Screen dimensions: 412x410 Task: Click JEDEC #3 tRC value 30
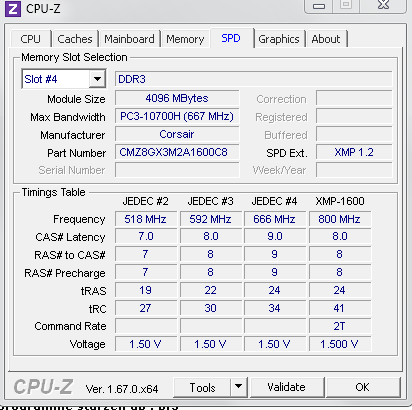pyautogui.click(x=211, y=308)
